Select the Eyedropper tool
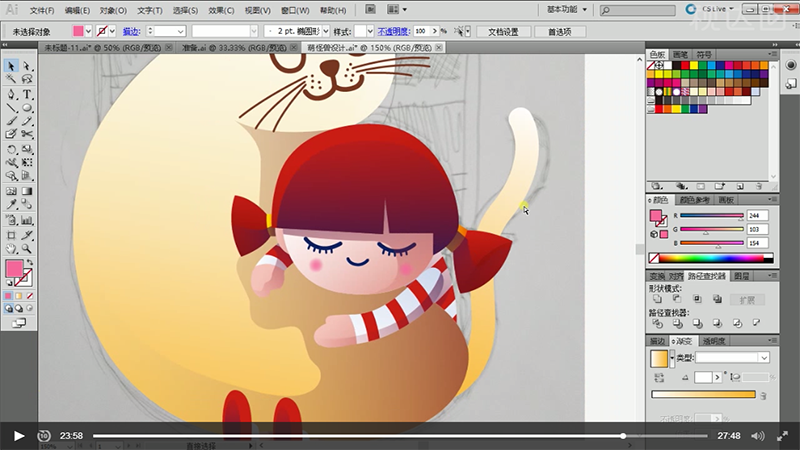Image resolution: width=800 pixels, height=450 pixels. coord(11,204)
